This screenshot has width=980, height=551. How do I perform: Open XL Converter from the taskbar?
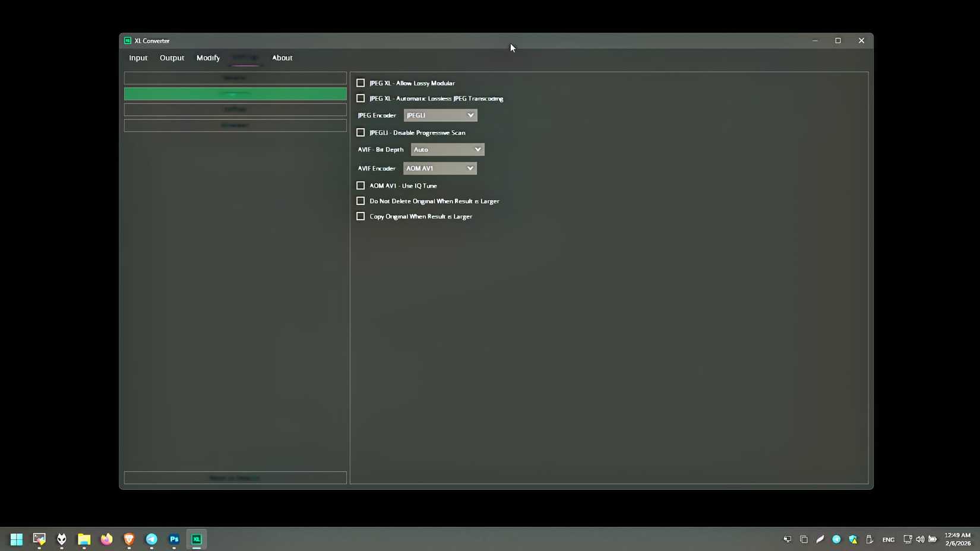pos(197,539)
